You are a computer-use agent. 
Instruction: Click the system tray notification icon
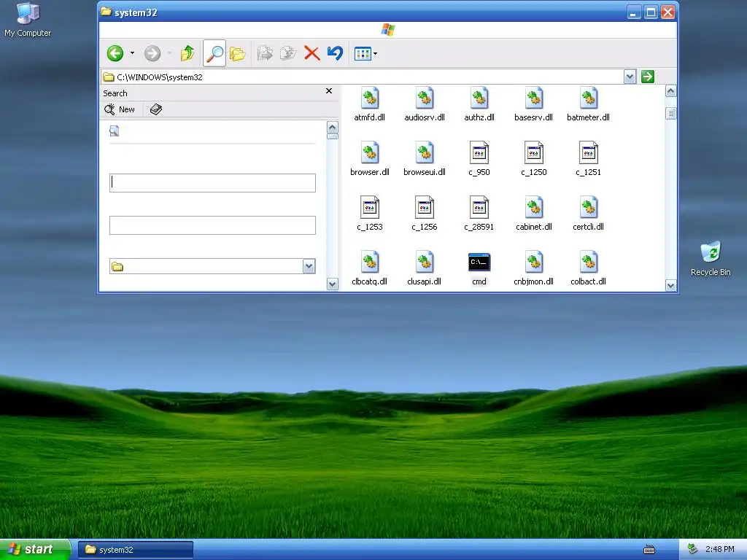(693, 550)
